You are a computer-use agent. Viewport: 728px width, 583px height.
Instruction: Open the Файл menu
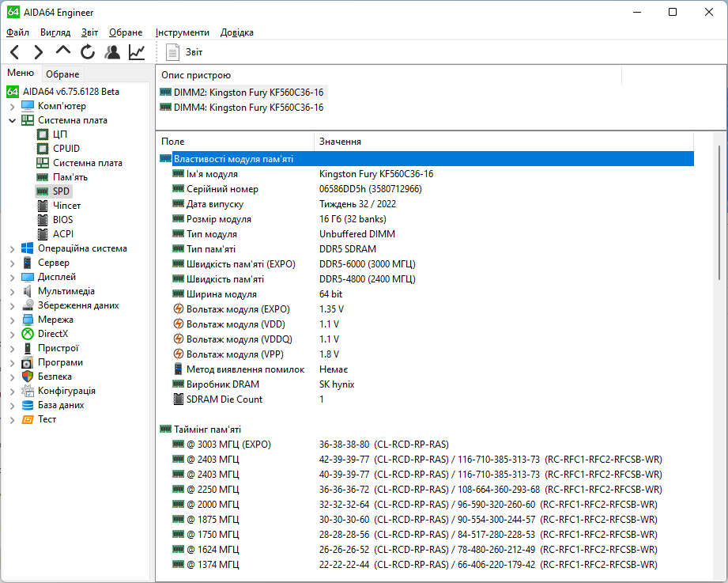(x=17, y=32)
